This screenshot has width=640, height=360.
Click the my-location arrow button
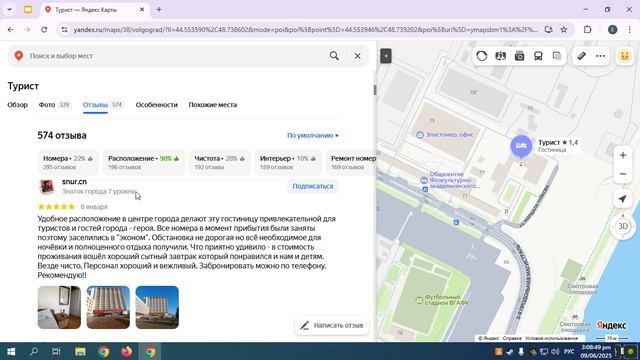coord(622,199)
